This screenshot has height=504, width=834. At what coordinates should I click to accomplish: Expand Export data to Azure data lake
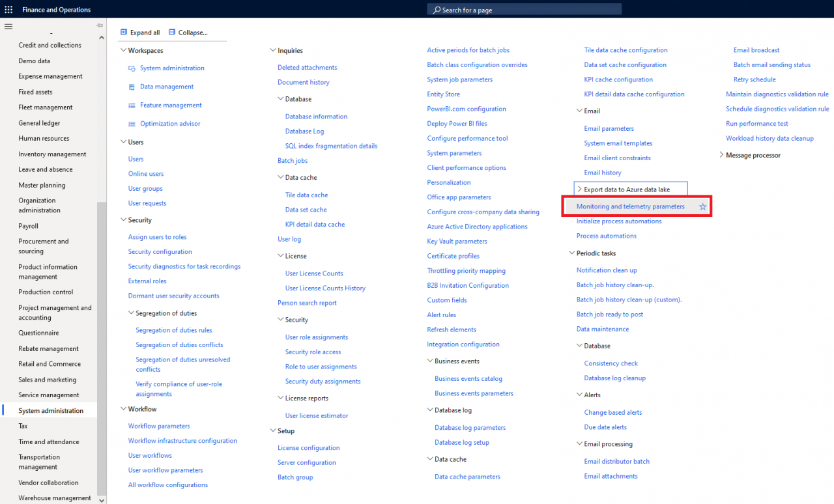(x=579, y=189)
